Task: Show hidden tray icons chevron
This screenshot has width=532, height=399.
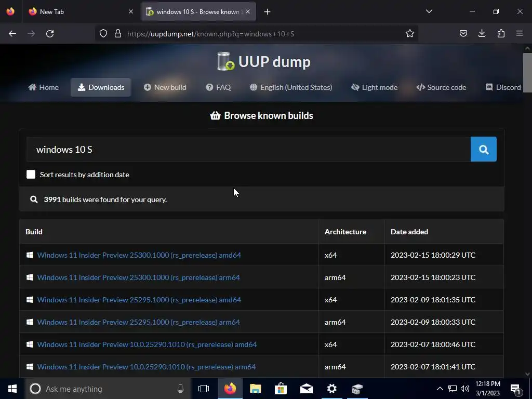Action: 440,389
